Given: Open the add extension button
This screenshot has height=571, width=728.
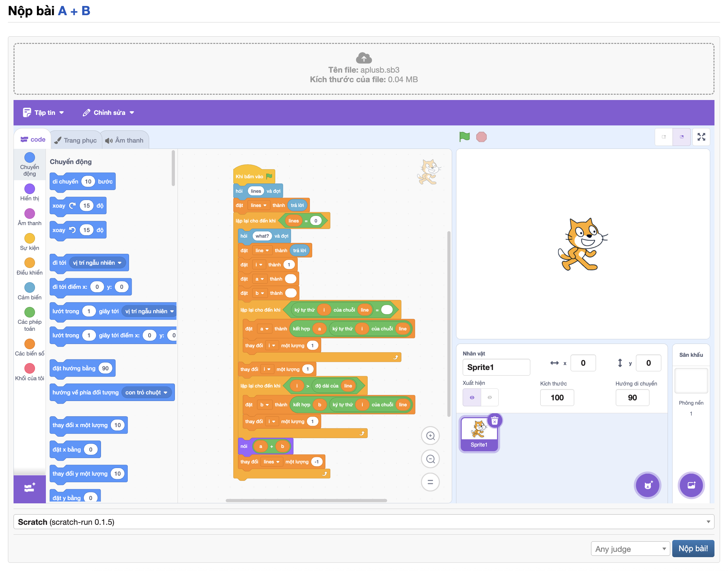Looking at the screenshot, I should point(29,489).
